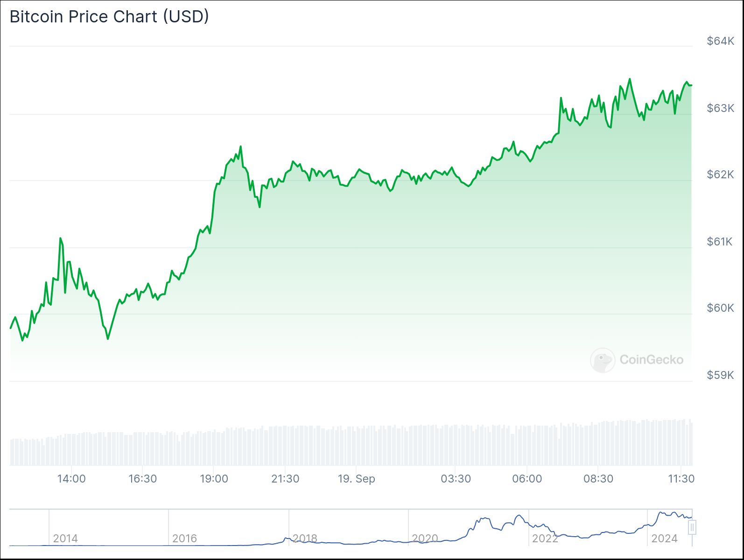Click the $64K price axis label
Image resolution: width=744 pixels, height=560 pixels.
720,41
